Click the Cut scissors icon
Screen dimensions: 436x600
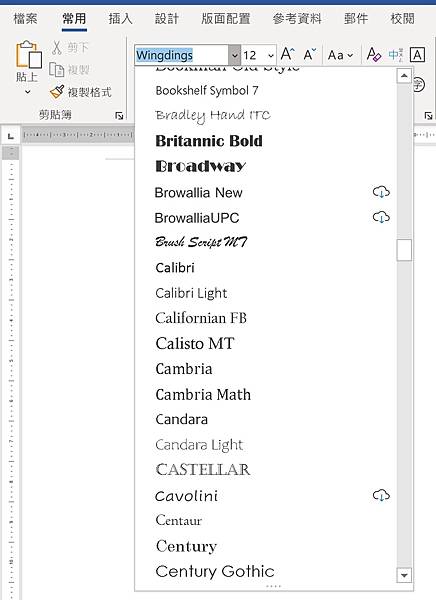(x=57, y=47)
